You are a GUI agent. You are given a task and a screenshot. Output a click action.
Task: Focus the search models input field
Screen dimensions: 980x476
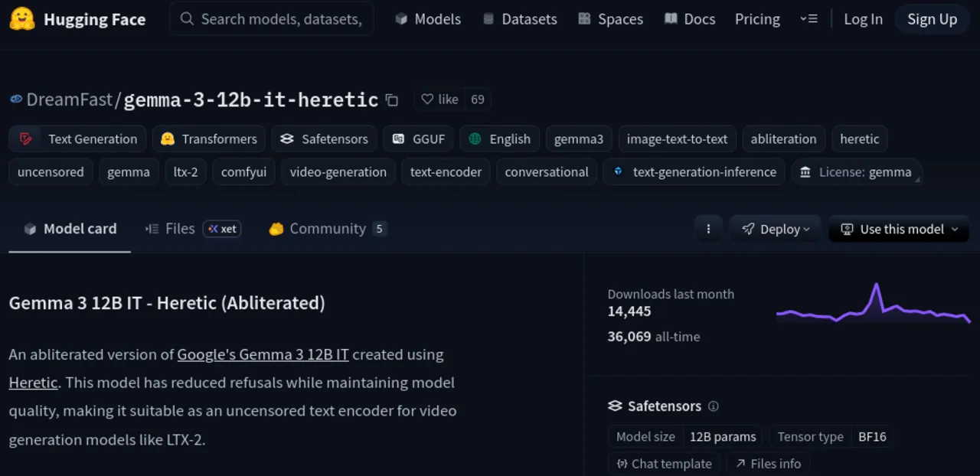(x=272, y=19)
